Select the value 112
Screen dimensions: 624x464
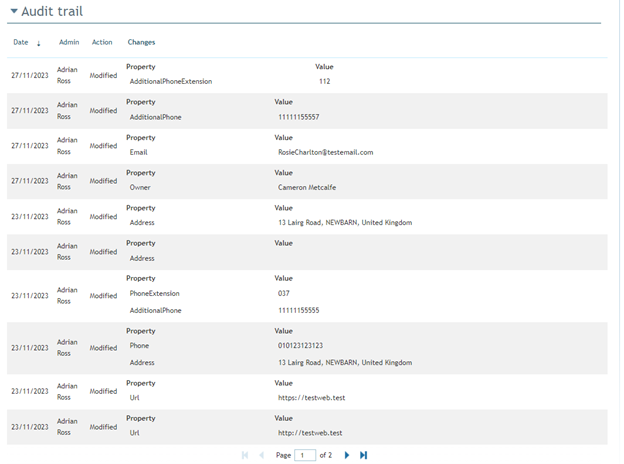(324, 81)
